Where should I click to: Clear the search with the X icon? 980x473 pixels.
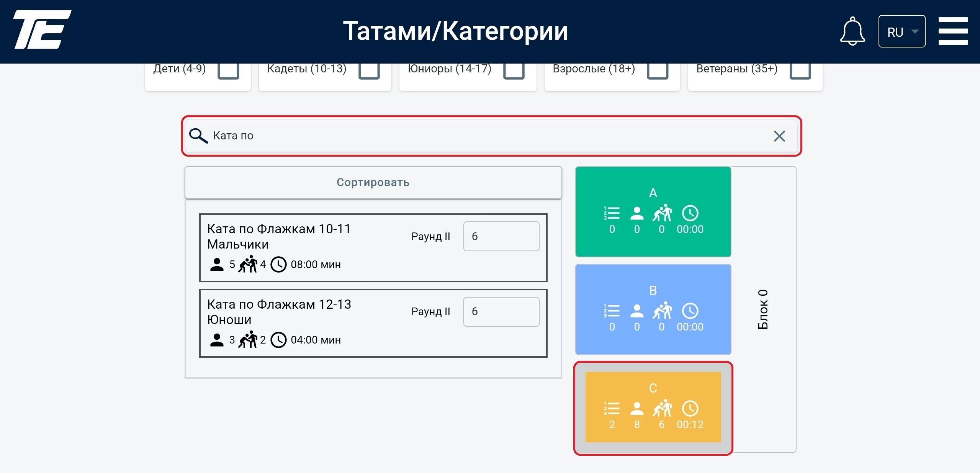point(779,136)
